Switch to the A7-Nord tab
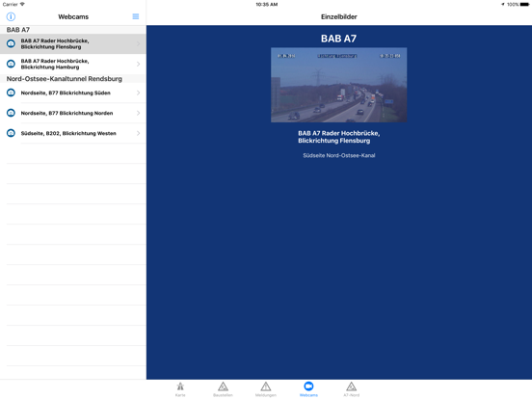This screenshot has width=532, height=399. (x=351, y=388)
